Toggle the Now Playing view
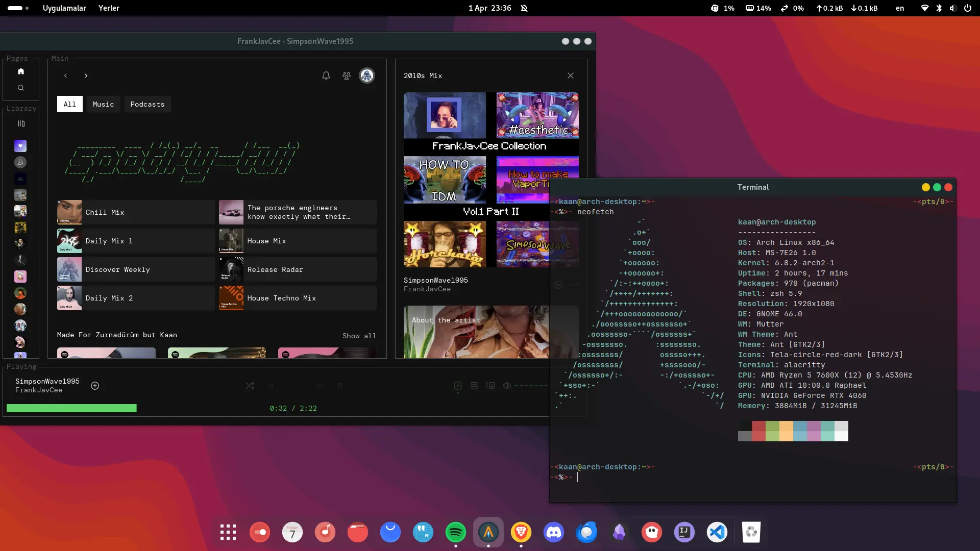980x551 pixels. tap(458, 386)
